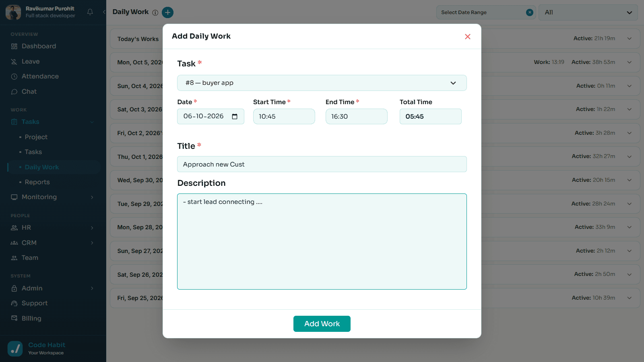Click the Team icon in sidebar
This screenshot has height=362, width=644.
(x=14, y=258)
